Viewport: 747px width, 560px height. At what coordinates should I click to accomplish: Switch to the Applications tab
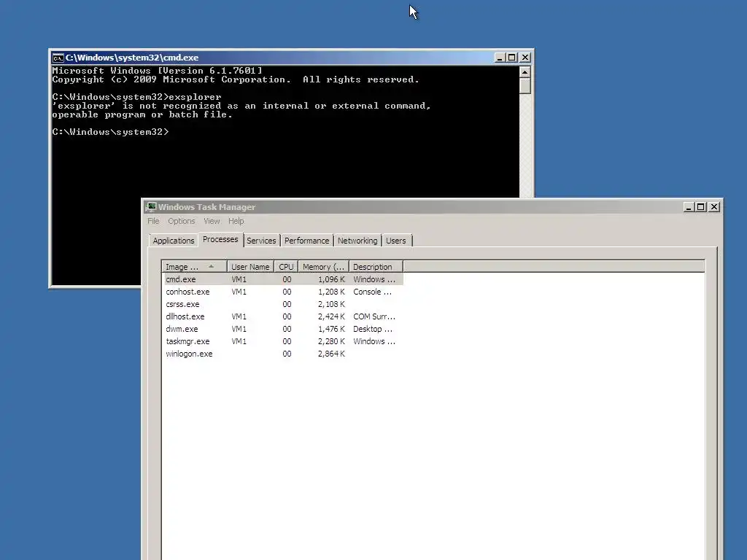point(174,241)
